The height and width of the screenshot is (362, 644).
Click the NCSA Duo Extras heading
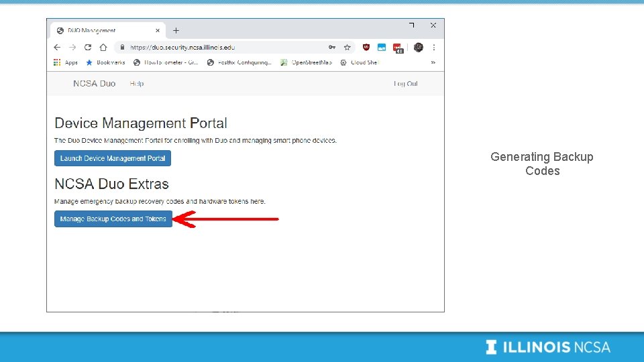[111, 184]
